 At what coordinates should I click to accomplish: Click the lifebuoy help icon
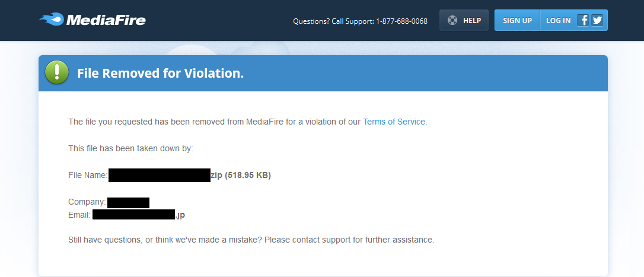pos(452,20)
